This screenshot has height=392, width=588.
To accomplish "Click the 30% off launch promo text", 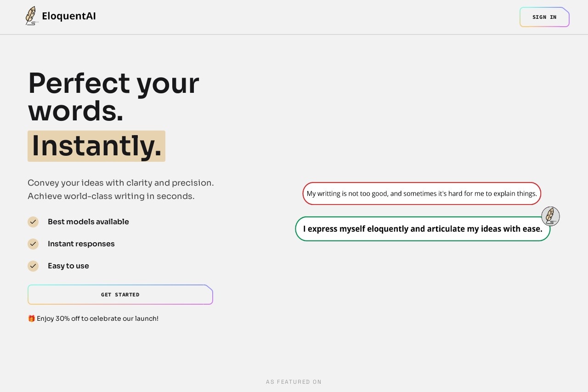I will [x=97, y=318].
